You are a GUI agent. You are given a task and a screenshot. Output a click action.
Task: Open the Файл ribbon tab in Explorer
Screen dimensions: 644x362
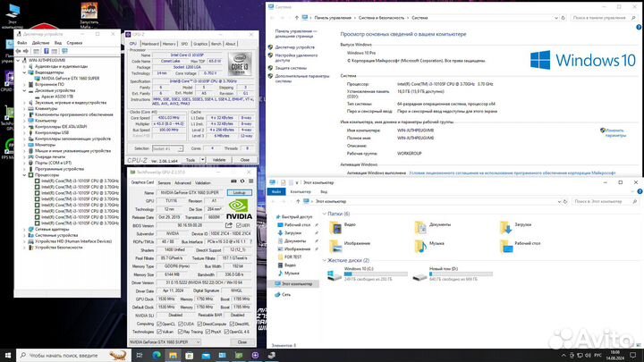pos(276,191)
